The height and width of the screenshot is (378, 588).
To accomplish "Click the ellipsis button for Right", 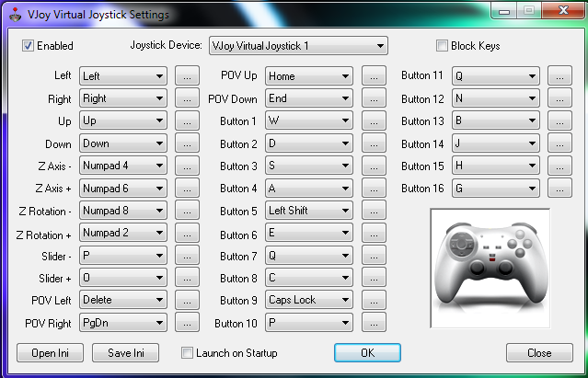I will click(187, 98).
